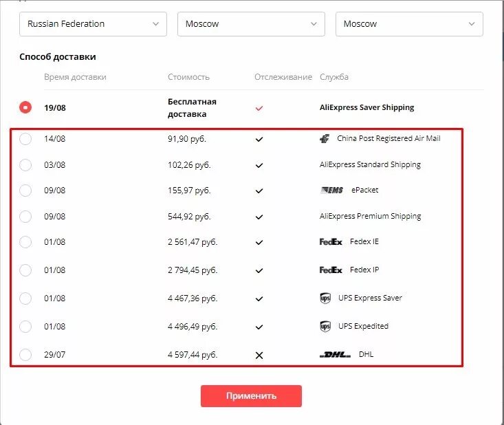Click the 155,97 руб. price
Screen dimensions: 504x425
(189, 190)
